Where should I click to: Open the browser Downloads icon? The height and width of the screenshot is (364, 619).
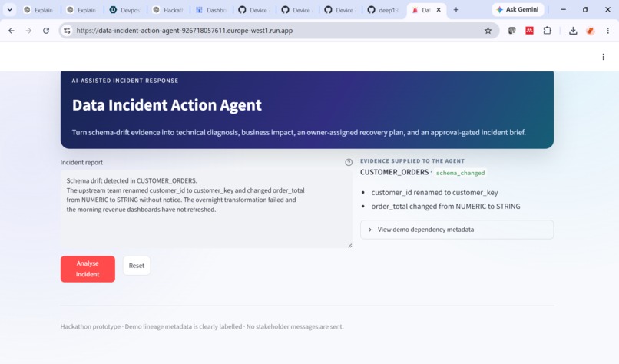point(573,31)
